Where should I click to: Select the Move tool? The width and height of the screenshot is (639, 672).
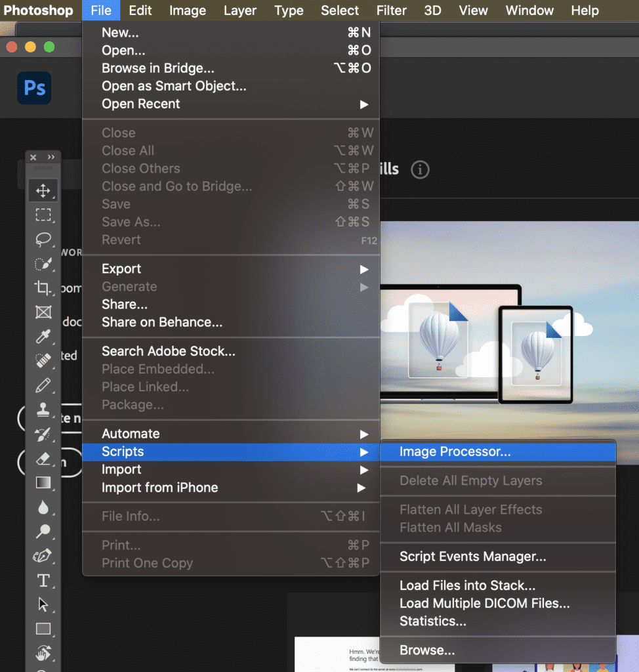[43, 191]
